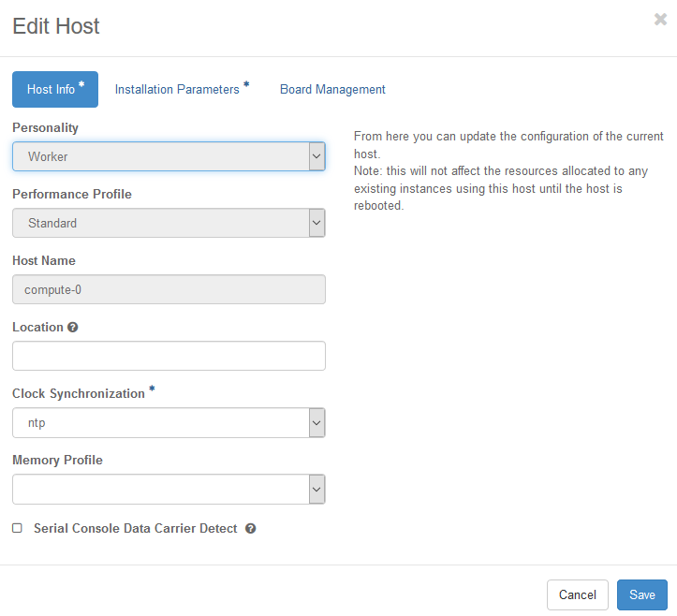
Task: Click the Serial Console Data Carrier Detect label
Action: coord(136,528)
